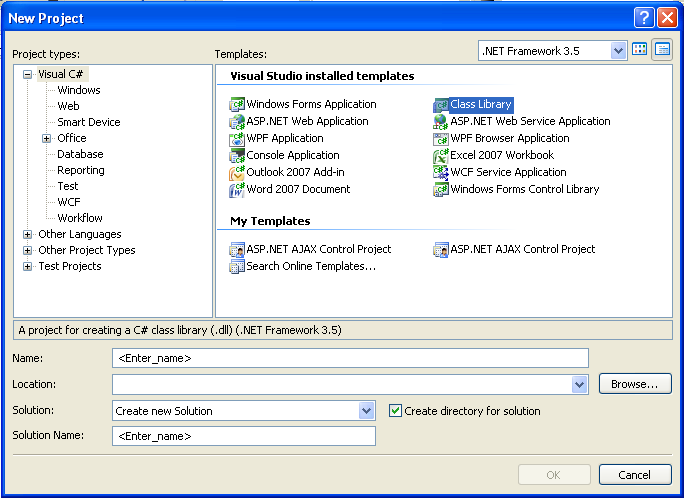
Task: Click the Name input field
Action: click(350, 358)
